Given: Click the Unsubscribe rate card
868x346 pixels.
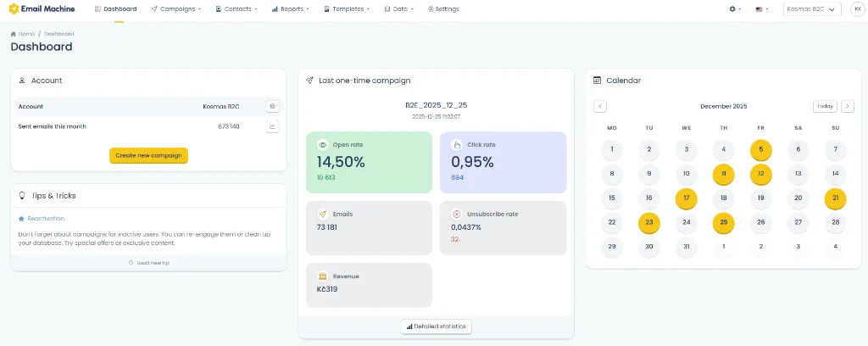Looking at the screenshot, I should [504, 228].
